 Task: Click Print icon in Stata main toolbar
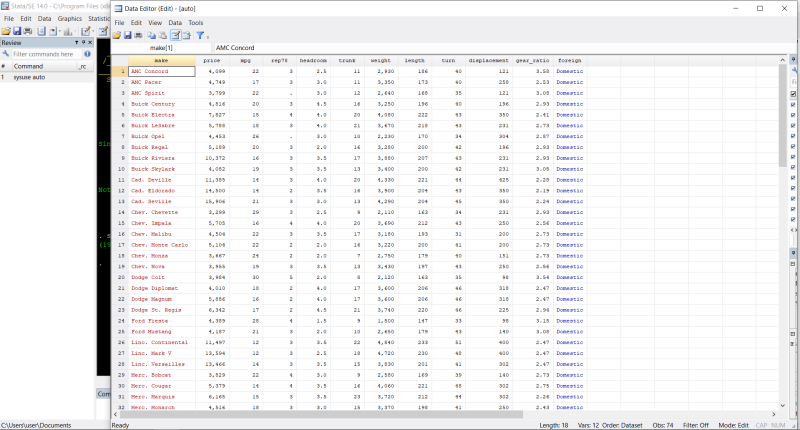(x=28, y=32)
